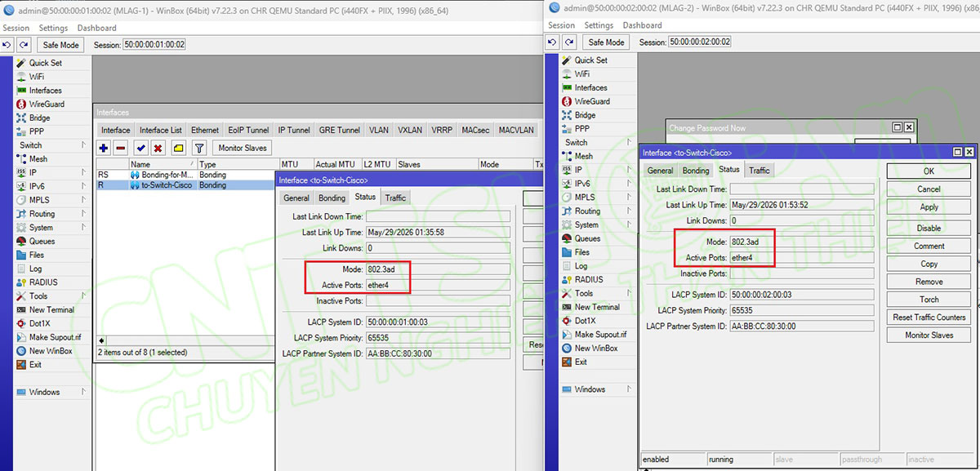The width and height of the screenshot is (980, 471).
Task: Switch to EoIP Tunnel tab in Interfaces
Action: 248,130
